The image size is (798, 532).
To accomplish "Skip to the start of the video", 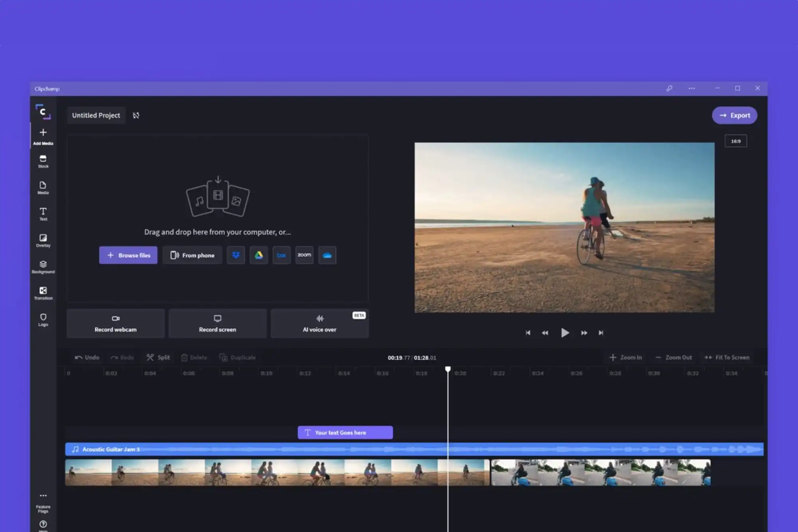I will 528,332.
